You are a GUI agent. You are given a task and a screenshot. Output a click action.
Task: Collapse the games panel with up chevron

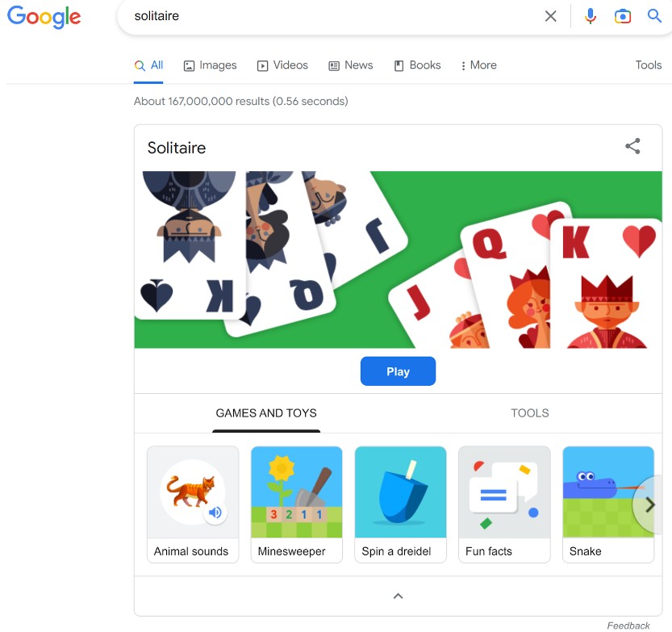coord(399,596)
